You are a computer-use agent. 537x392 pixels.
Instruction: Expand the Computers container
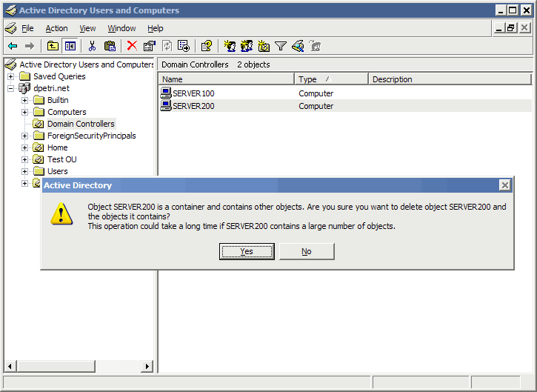(24, 112)
